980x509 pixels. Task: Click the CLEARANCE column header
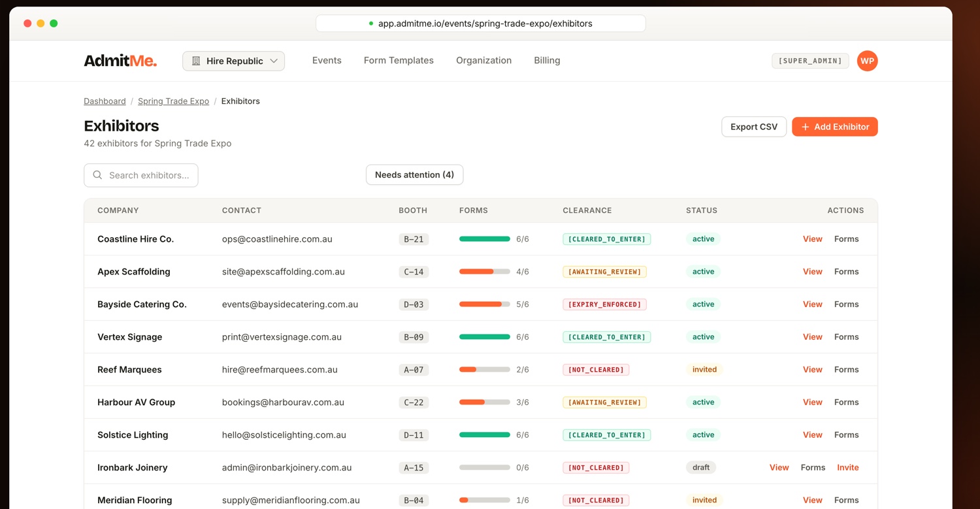(587, 210)
